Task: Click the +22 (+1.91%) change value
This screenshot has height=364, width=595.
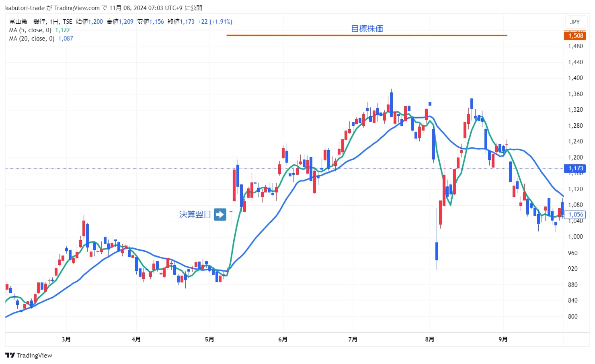Action: [x=215, y=22]
